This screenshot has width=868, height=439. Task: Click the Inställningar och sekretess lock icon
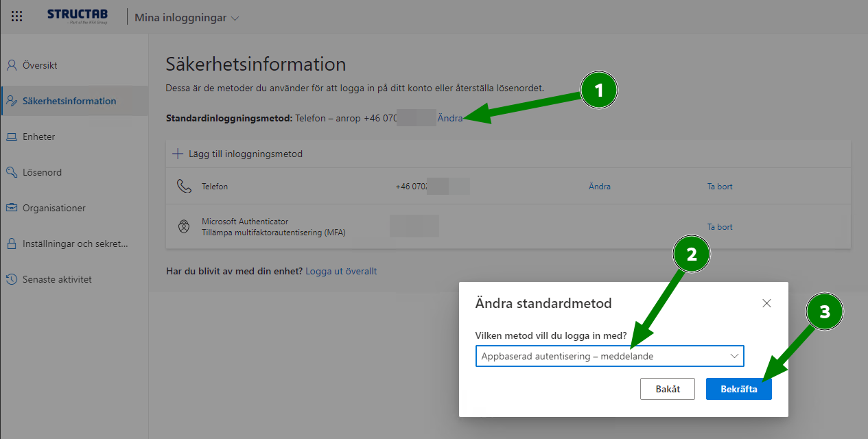pyautogui.click(x=11, y=244)
